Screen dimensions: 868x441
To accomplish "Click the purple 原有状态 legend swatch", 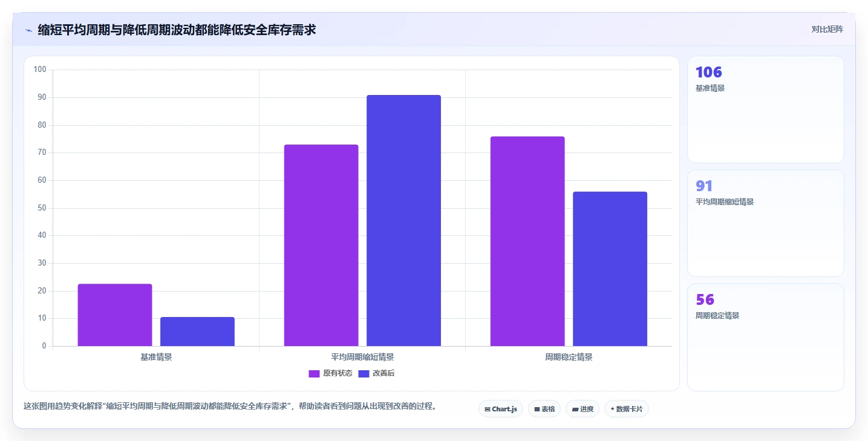I will 314,374.
